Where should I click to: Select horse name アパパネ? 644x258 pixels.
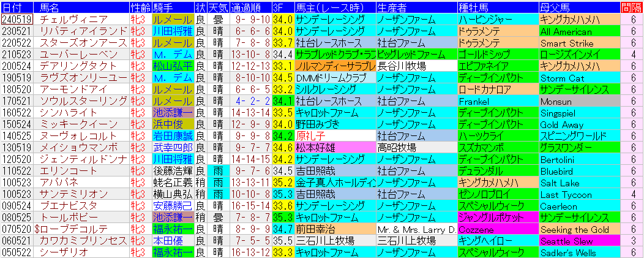(x=58, y=183)
